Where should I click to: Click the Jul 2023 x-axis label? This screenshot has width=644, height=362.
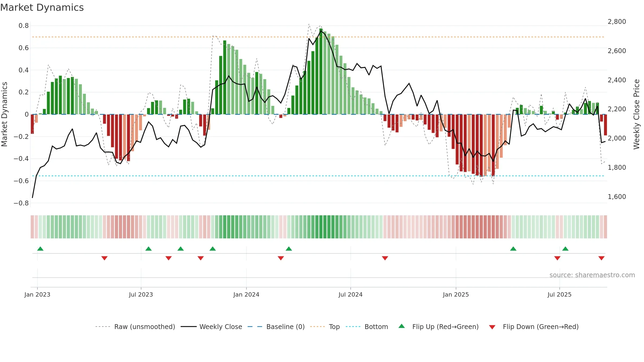(141, 294)
